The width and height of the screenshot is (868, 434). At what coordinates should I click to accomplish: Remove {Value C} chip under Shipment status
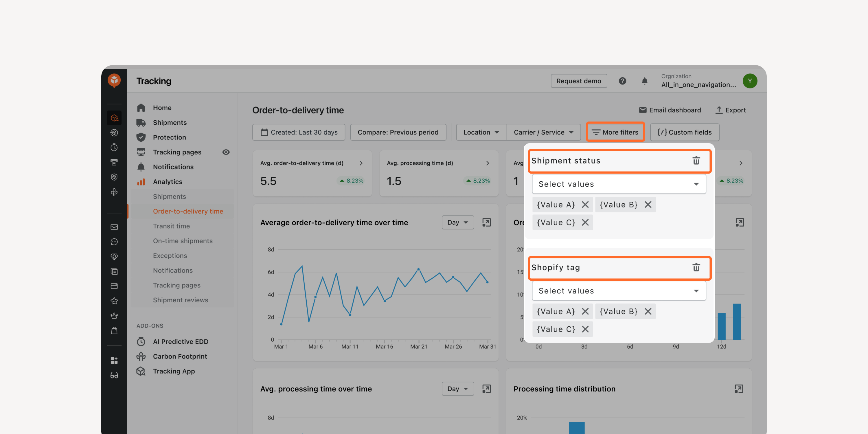click(585, 222)
